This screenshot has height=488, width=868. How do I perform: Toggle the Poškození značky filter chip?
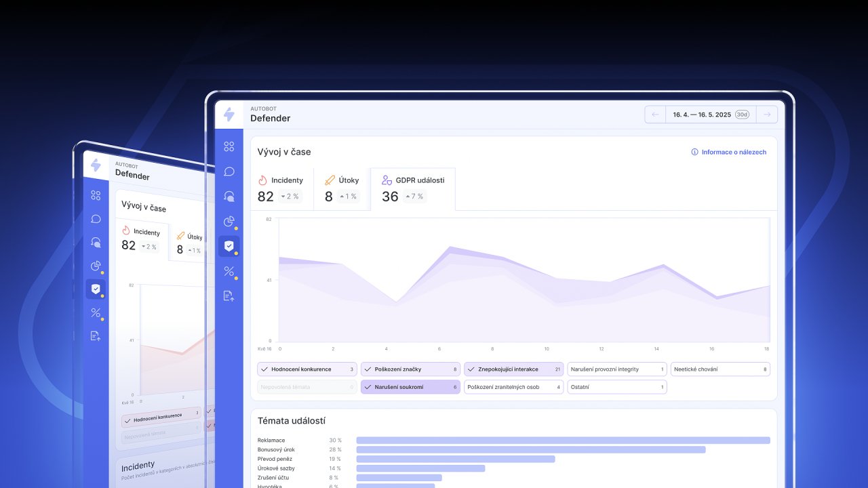(410, 369)
